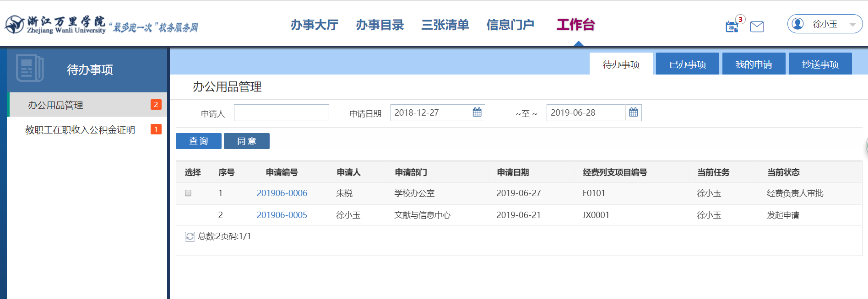Open end date calendar picker
Screen dimensions: 868x299
(633, 112)
